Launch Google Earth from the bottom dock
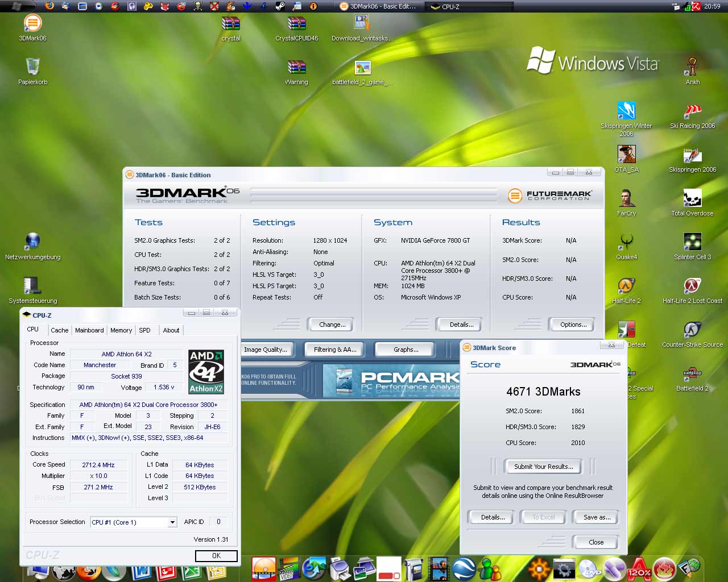The width and height of the screenshot is (728, 582). click(x=464, y=568)
